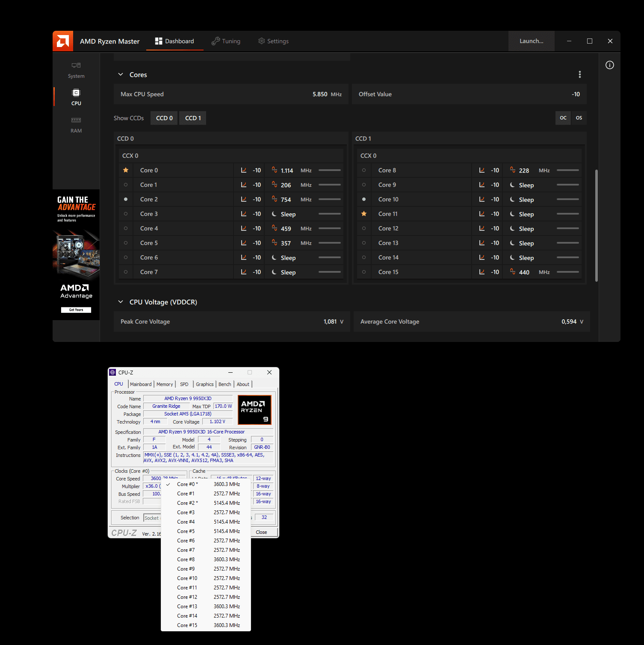Open the System sidebar section
This screenshot has width=644, height=645.
(x=76, y=71)
